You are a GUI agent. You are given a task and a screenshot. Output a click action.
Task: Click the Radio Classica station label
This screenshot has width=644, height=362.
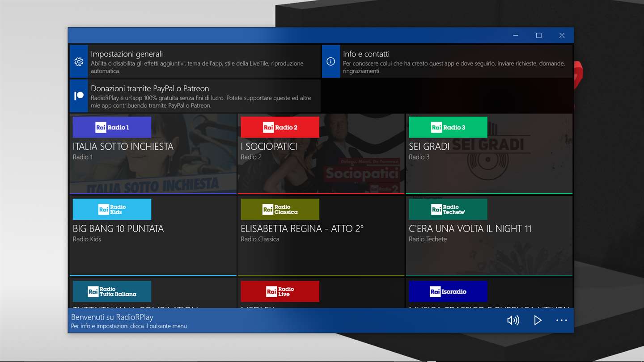pyautogui.click(x=260, y=239)
